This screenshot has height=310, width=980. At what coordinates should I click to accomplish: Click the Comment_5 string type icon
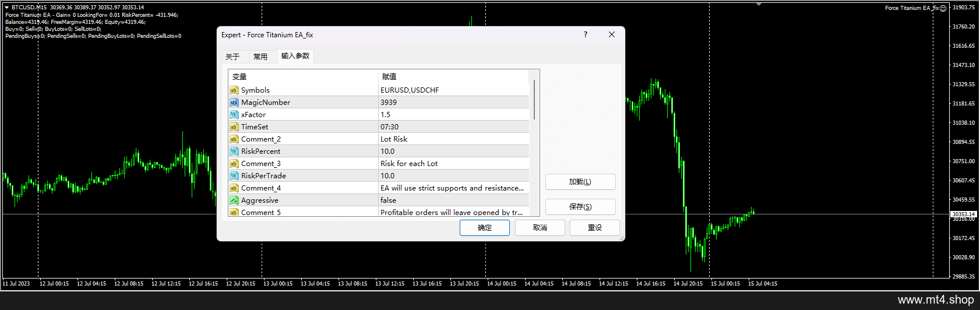coord(234,212)
